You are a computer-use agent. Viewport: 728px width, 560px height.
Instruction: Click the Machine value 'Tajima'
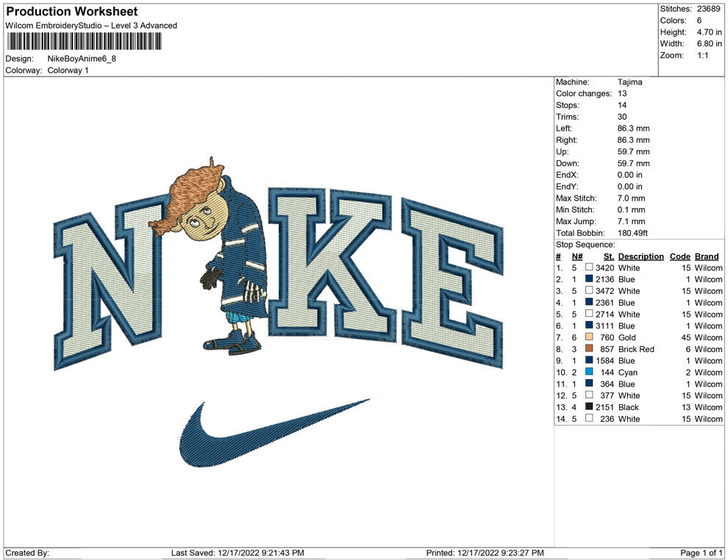tap(629, 82)
